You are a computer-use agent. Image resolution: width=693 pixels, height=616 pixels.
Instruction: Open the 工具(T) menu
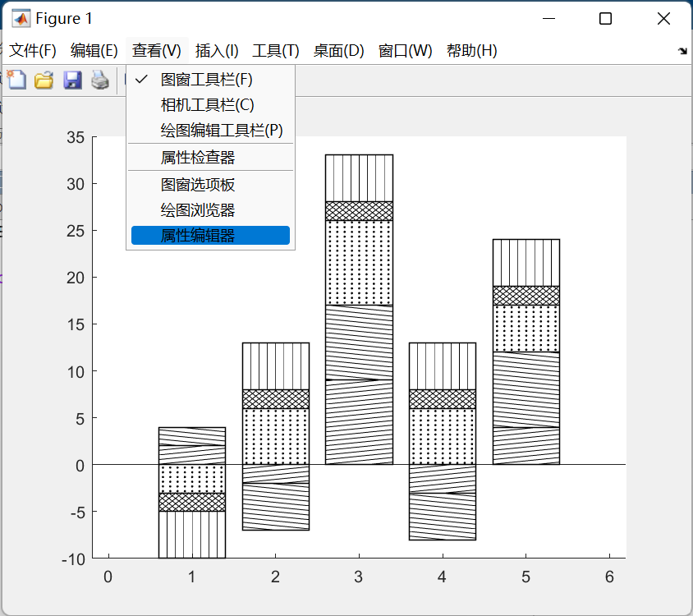(x=276, y=51)
